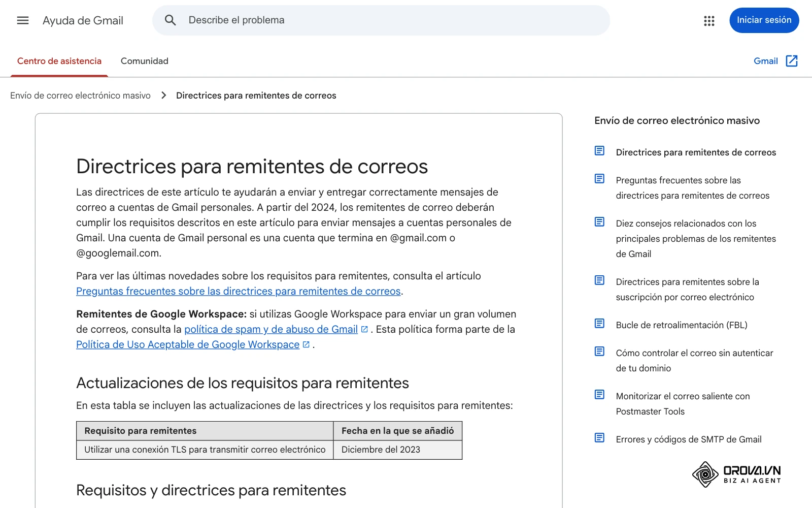Click article icon beside Diez consejos entry
This screenshot has height=508, width=812.
pyautogui.click(x=599, y=222)
